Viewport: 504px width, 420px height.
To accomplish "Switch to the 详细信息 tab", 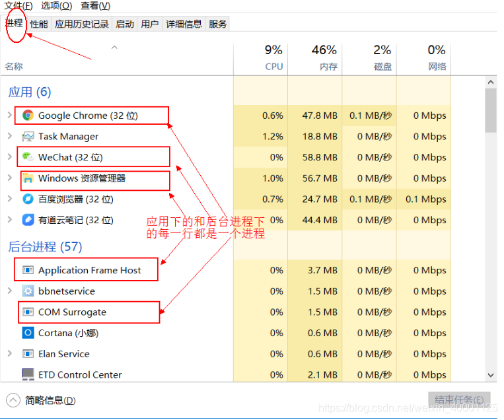I will pos(184,24).
